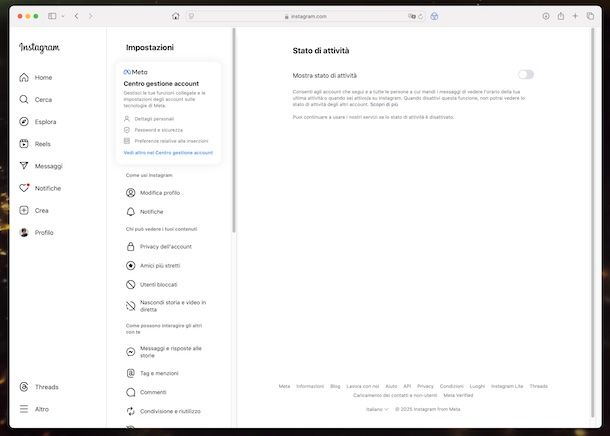Open Privacy dell'account lock entry

pyautogui.click(x=159, y=247)
